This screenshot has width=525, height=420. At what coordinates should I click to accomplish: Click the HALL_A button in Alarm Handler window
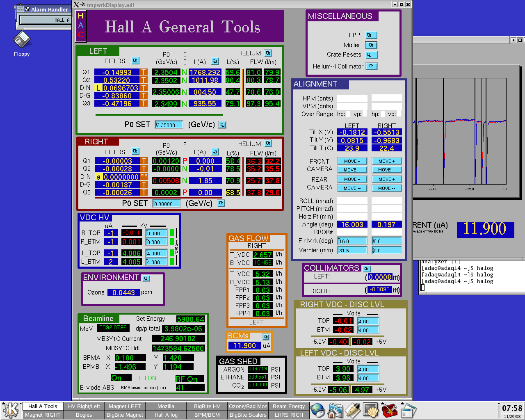click(46, 20)
